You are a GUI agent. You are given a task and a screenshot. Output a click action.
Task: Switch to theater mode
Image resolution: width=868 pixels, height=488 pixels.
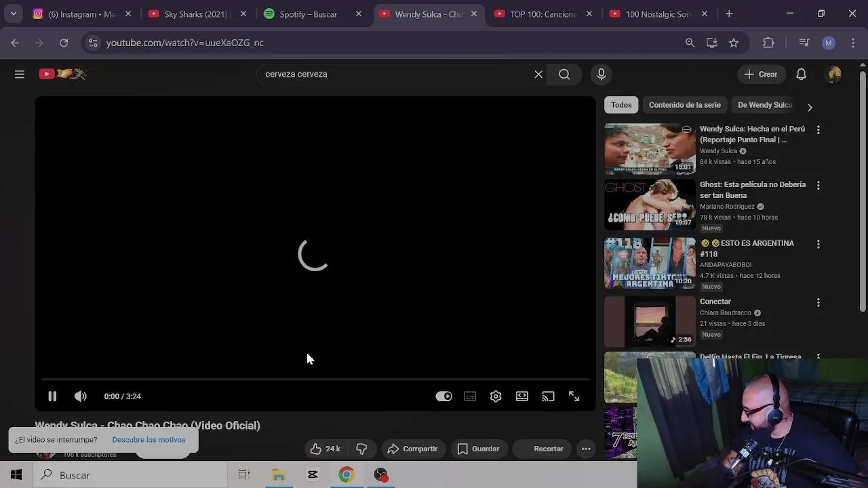point(522,396)
